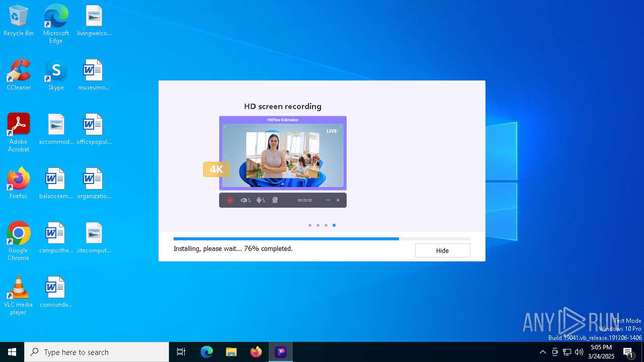Viewport: 644px width, 362px height.
Task: Select the organizatio... Word document
Action: click(x=94, y=184)
